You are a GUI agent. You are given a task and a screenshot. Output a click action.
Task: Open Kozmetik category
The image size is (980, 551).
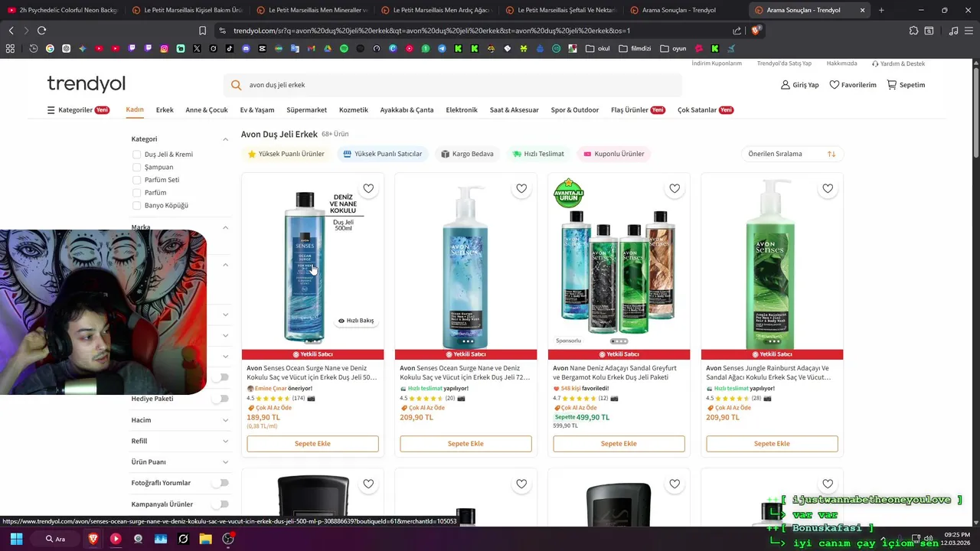pos(354,110)
